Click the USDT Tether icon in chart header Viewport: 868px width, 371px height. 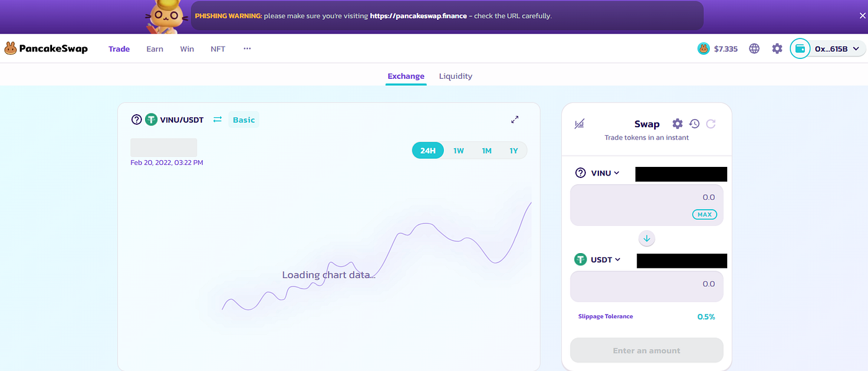(x=151, y=120)
